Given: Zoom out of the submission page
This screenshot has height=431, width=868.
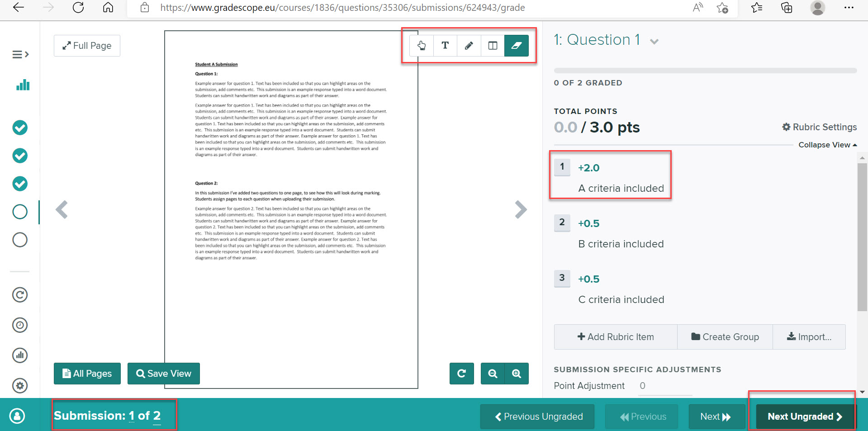Looking at the screenshot, I should pos(493,374).
